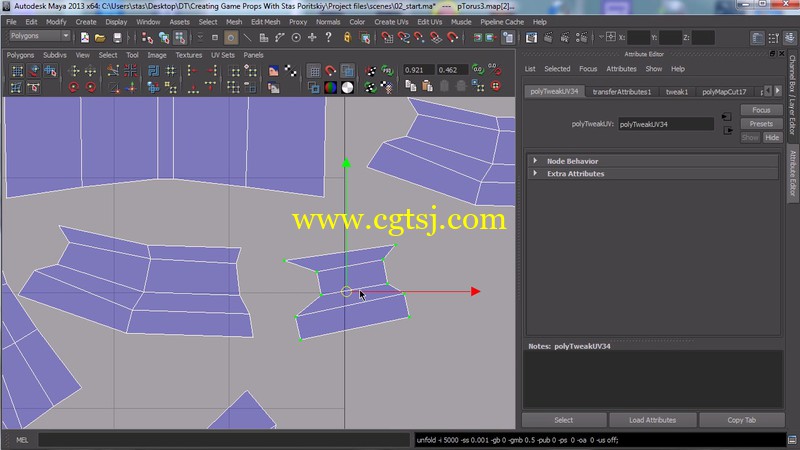Open the Create UVs menu
Image resolution: width=800 pixels, height=450 pixels.
pos(391,22)
